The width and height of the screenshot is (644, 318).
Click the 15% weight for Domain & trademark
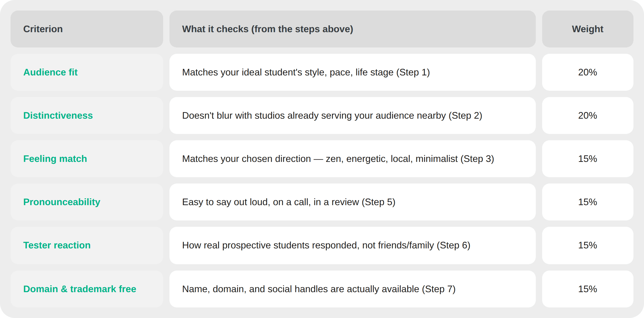588,289
